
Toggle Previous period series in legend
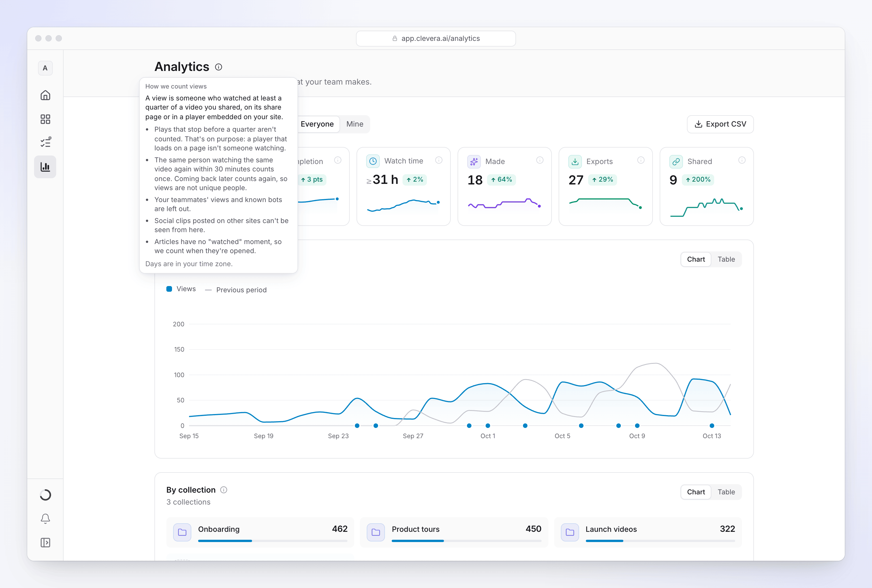pyautogui.click(x=236, y=290)
